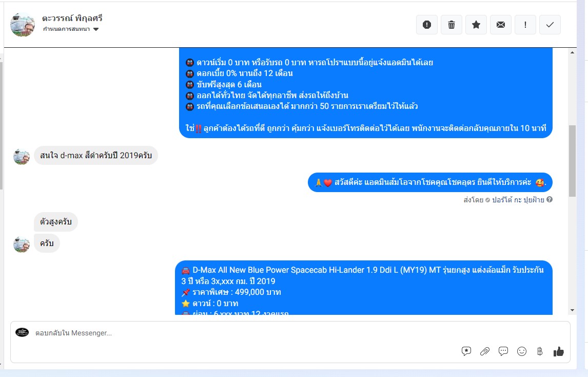Viewport: 588px width, 377px height.
Task: Click the customer name ตะวรรณ์ พิกุลศรี
Action: click(72, 18)
